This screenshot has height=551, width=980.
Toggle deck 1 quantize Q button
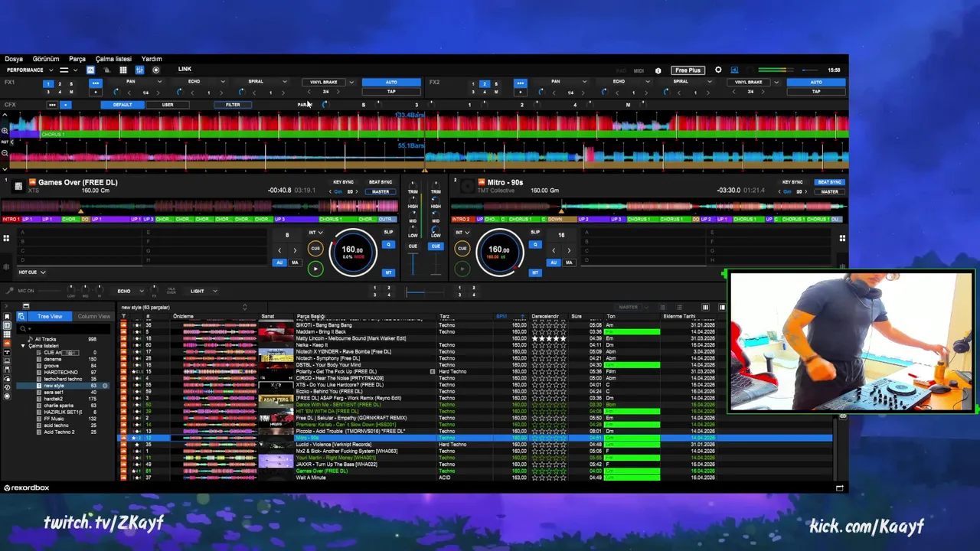[388, 245]
